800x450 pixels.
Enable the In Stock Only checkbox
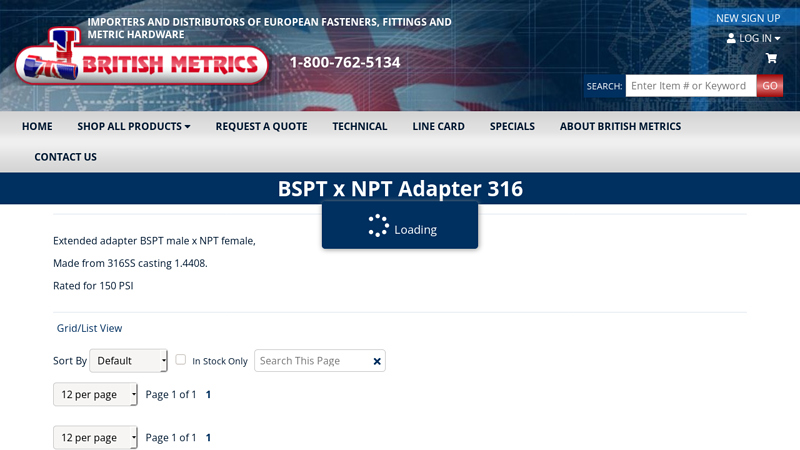click(181, 359)
